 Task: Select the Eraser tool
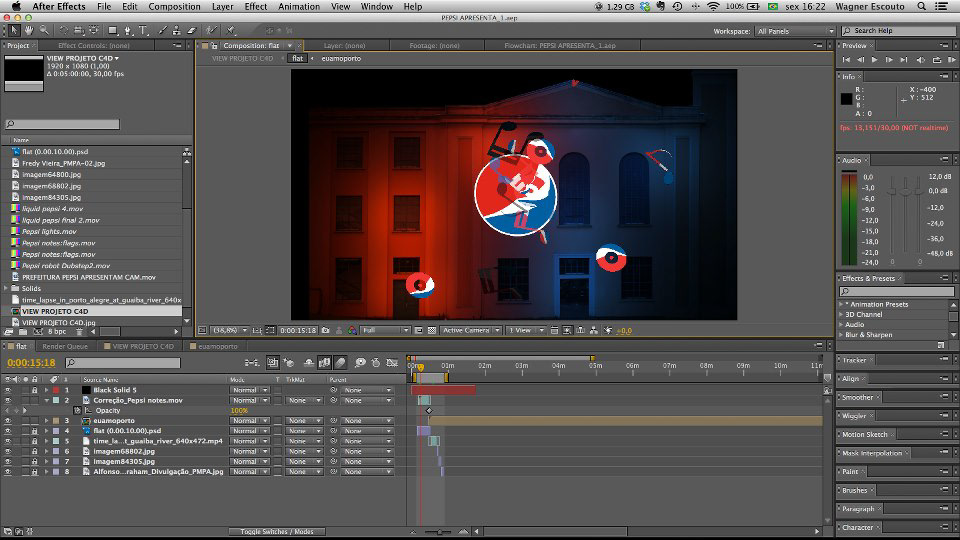click(191, 30)
